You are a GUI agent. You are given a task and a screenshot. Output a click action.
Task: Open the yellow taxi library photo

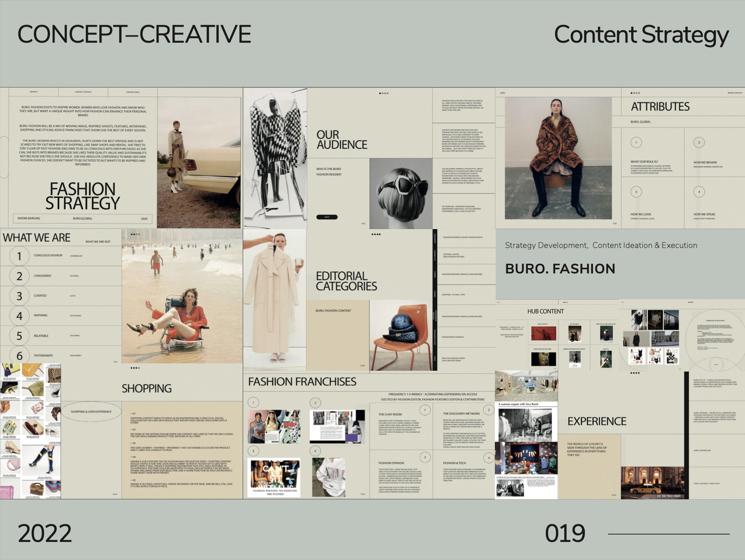click(x=653, y=483)
